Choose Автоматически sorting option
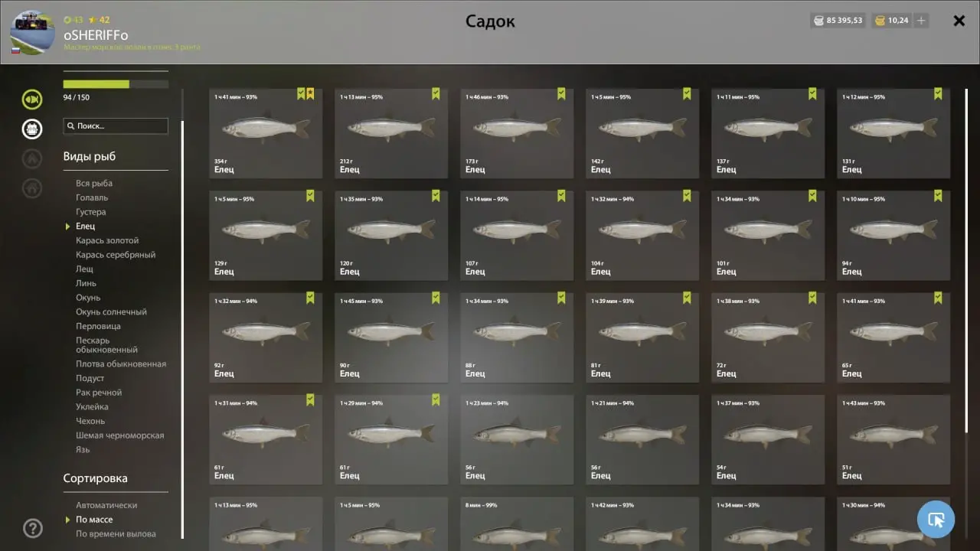The height and width of the screenshot is (551, 980). (x=106, y=505)
